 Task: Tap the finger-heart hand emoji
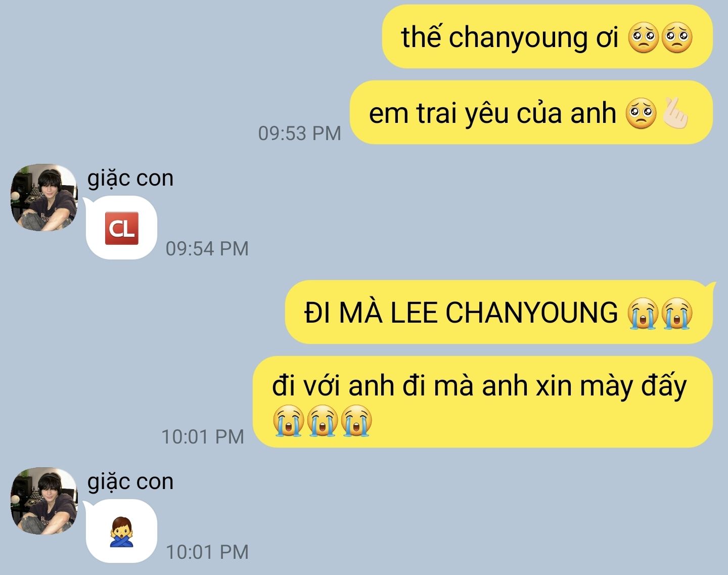[x=675, y=113]
